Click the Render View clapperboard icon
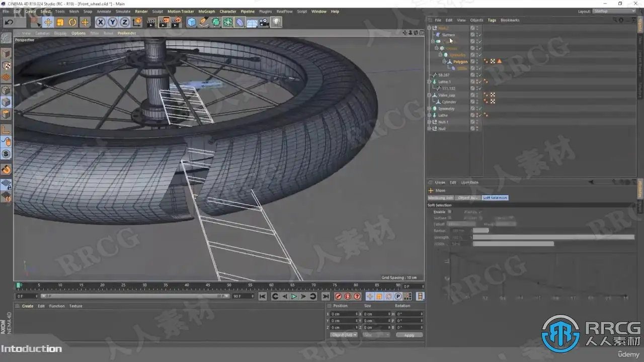644x362 pixels. pos(151,22)
